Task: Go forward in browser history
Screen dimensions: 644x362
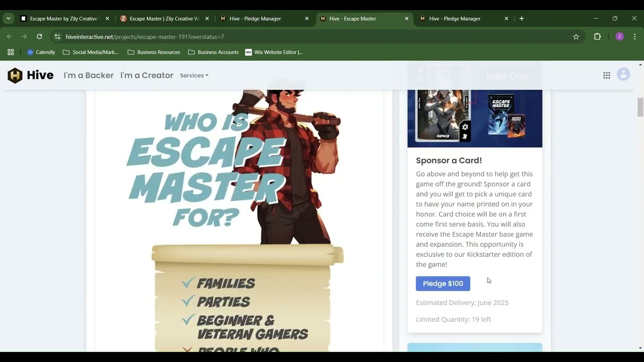Action: (x=24, y=37)
